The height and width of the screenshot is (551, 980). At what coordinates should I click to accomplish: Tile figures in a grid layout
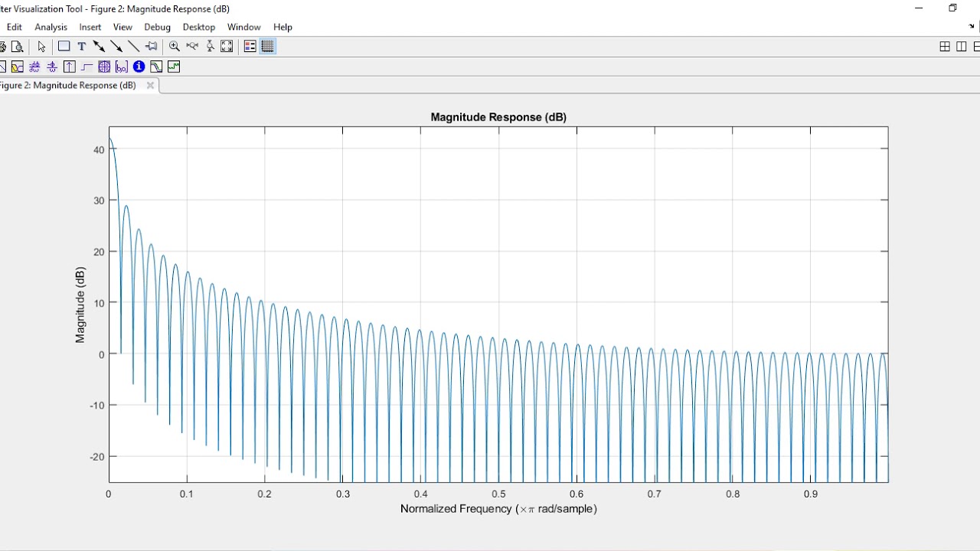(945, 47)
